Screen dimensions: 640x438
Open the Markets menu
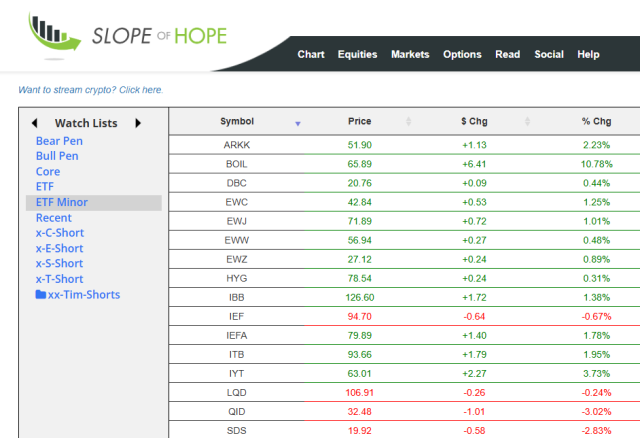410,54
